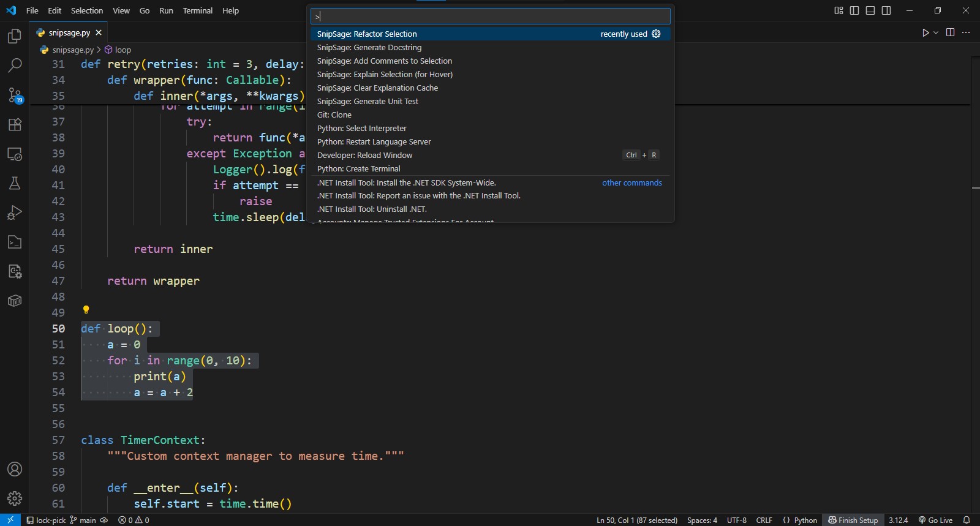Open Source Control view with 19 badge

15,95
